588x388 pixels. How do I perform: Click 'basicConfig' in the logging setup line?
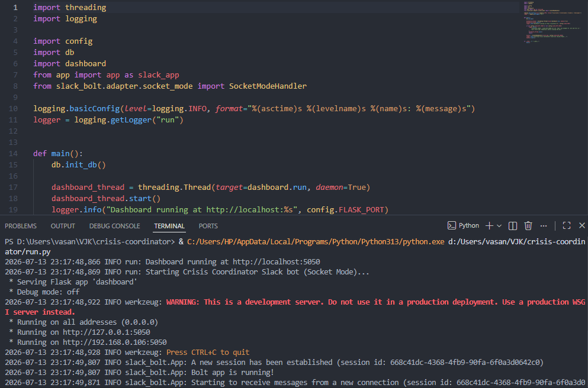[95, 109]
